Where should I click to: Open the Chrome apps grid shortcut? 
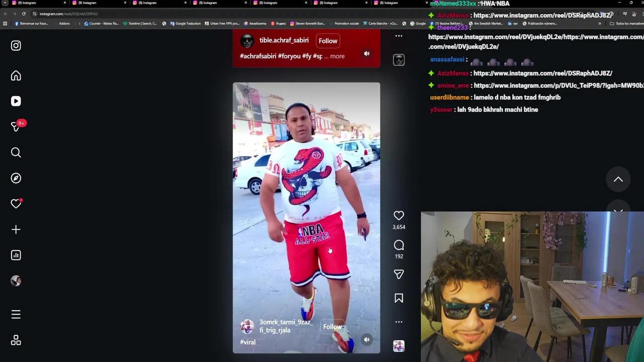pyautogui.click(x=5, y=24)
